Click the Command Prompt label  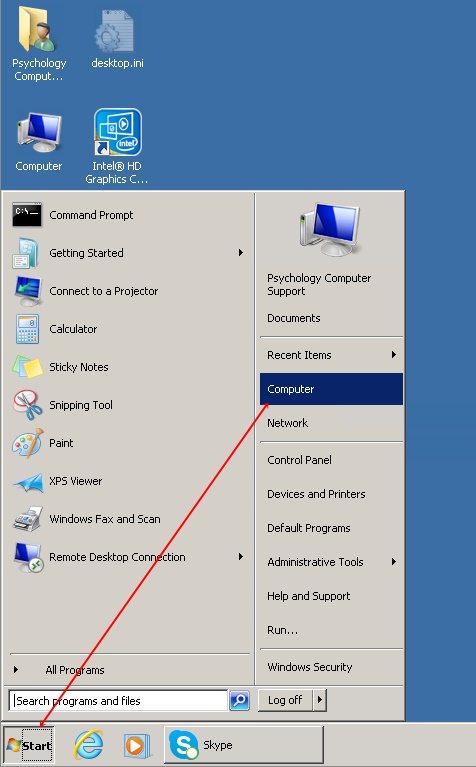pyautogui.click(x=91, y=215)
